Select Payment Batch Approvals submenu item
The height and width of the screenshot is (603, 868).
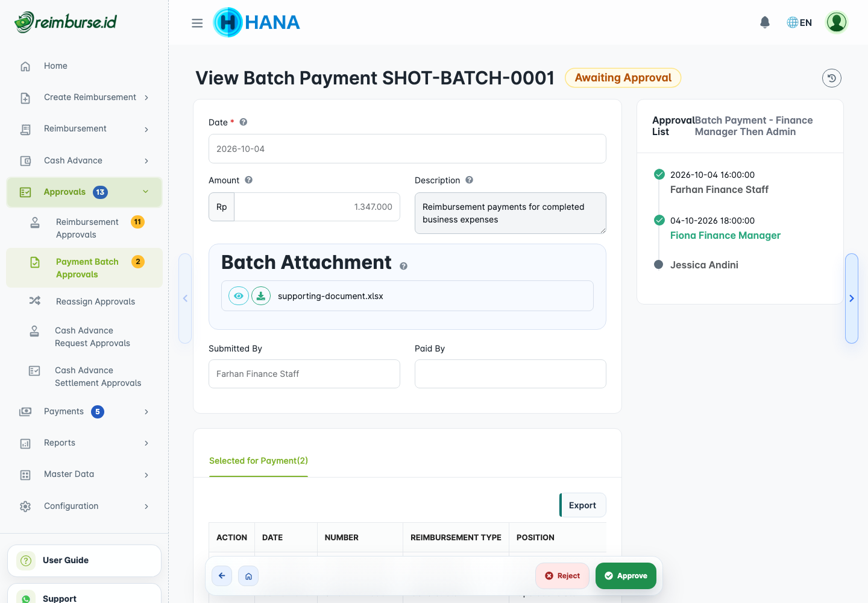pos(84,268)
